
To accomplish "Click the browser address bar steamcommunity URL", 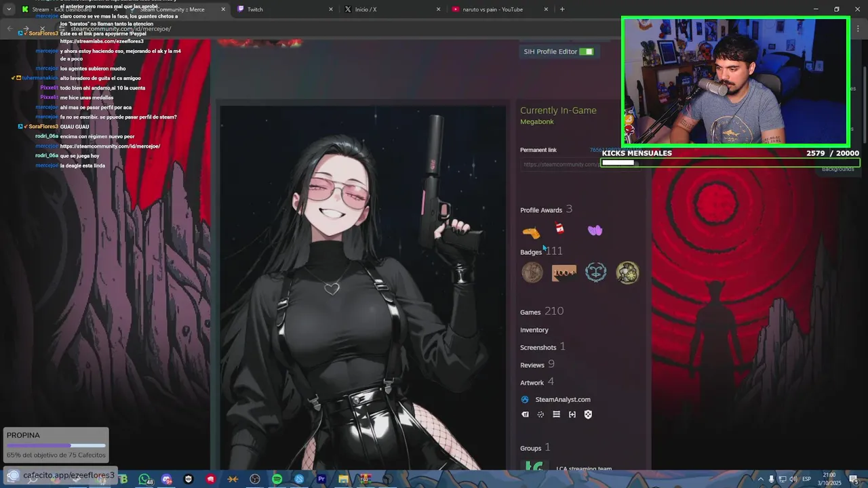I will 120,29.
